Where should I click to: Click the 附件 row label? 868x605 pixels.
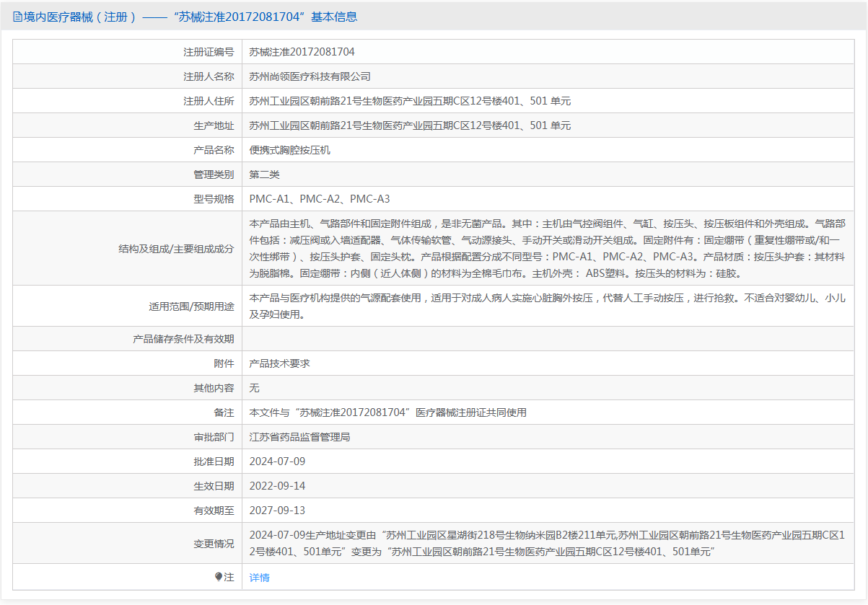[x=224, y=363]
